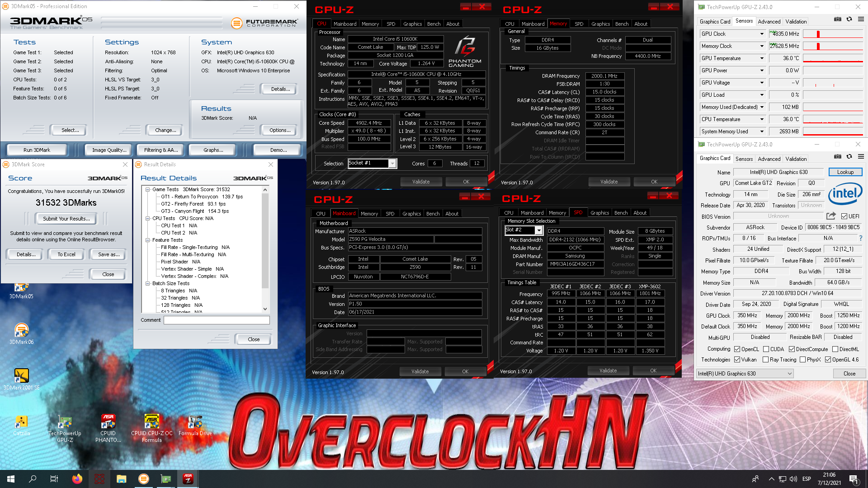Collapse the Feature Tests tree node

click(x=147, y=240)
